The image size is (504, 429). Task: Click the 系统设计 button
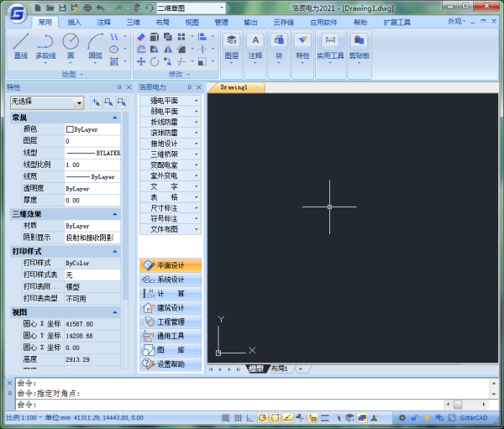[x=171, y=279]
